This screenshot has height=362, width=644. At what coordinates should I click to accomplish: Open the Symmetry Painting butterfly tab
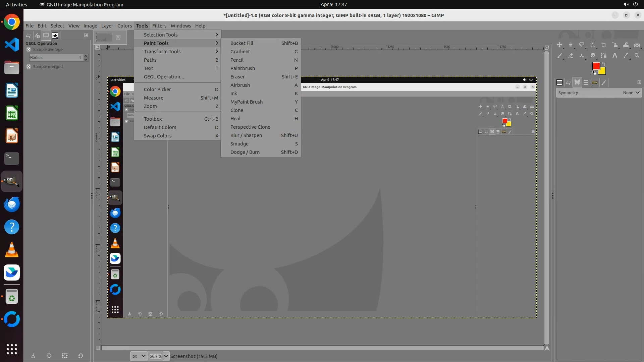pyautogui.click(x=577, y=82)
